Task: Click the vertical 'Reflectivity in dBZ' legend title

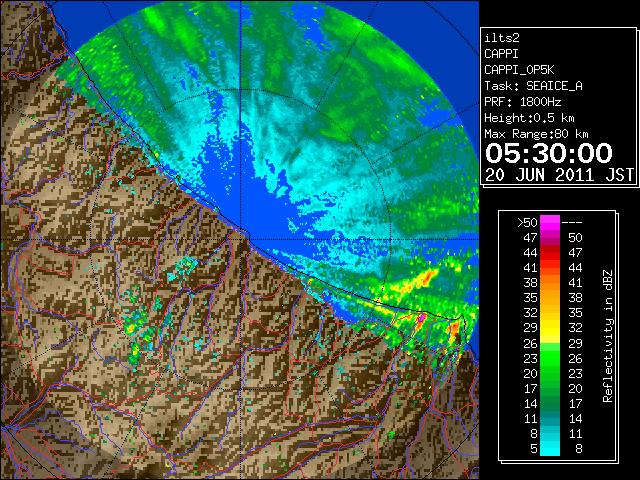Action: tap(607, 336)
